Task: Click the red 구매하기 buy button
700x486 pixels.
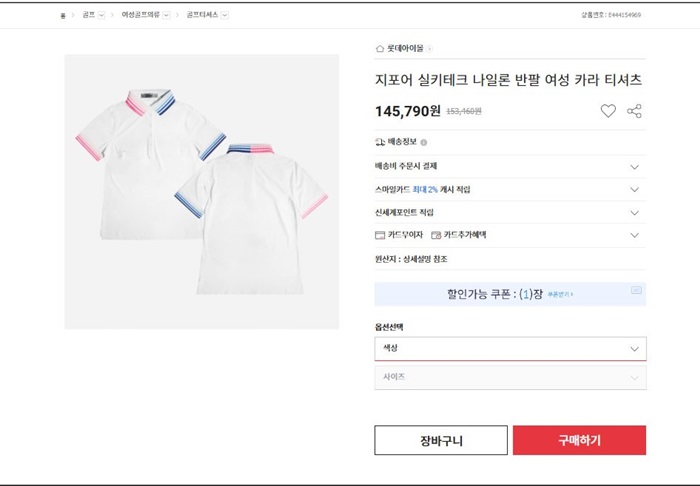Action: point(579,440)
